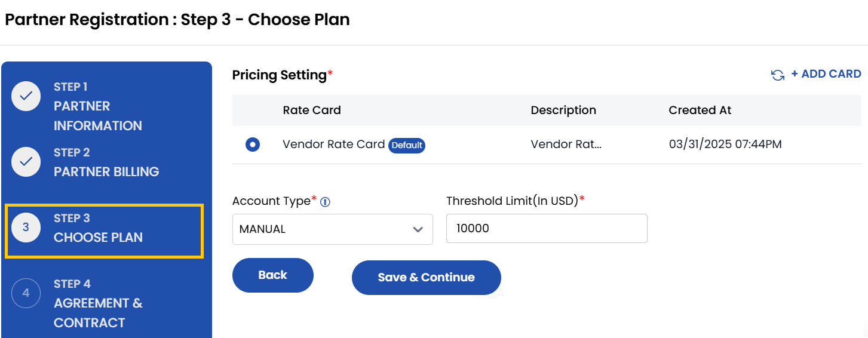Click the truncated Vendor Rat... description cell

point(566,145)
